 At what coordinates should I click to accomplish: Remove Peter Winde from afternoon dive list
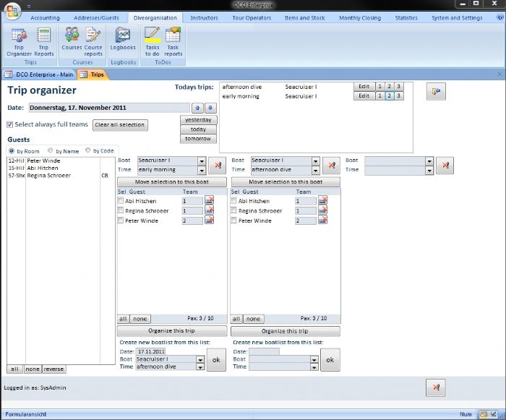322,220
